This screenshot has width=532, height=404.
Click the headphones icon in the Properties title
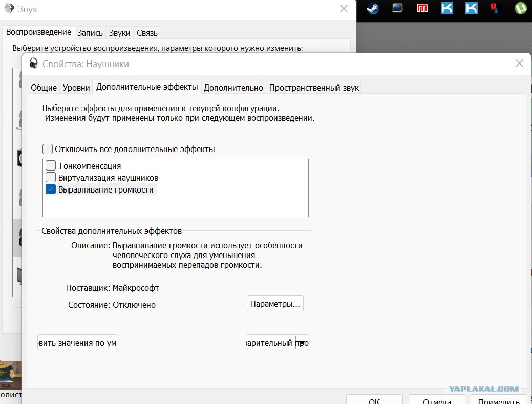pyautogui.click(x=34, y=63)
